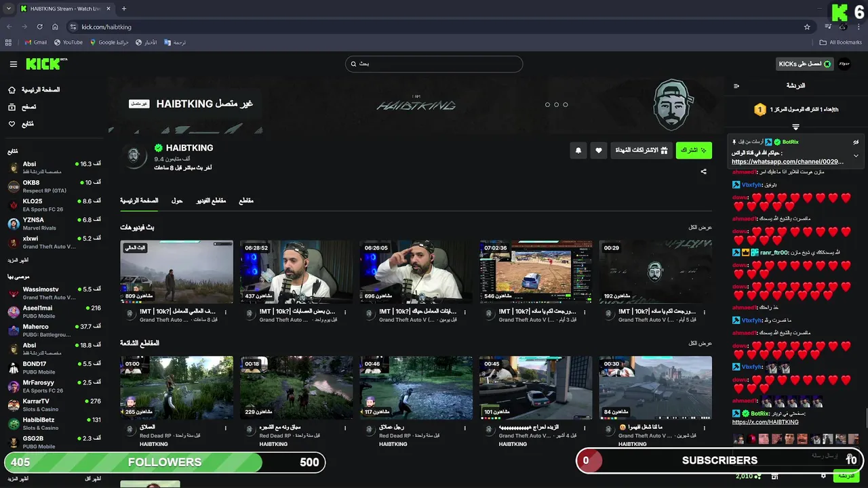Open the Browse (تصفح) sidebar item
This screenshot has height=488, width=868.
tap(22, 107)
